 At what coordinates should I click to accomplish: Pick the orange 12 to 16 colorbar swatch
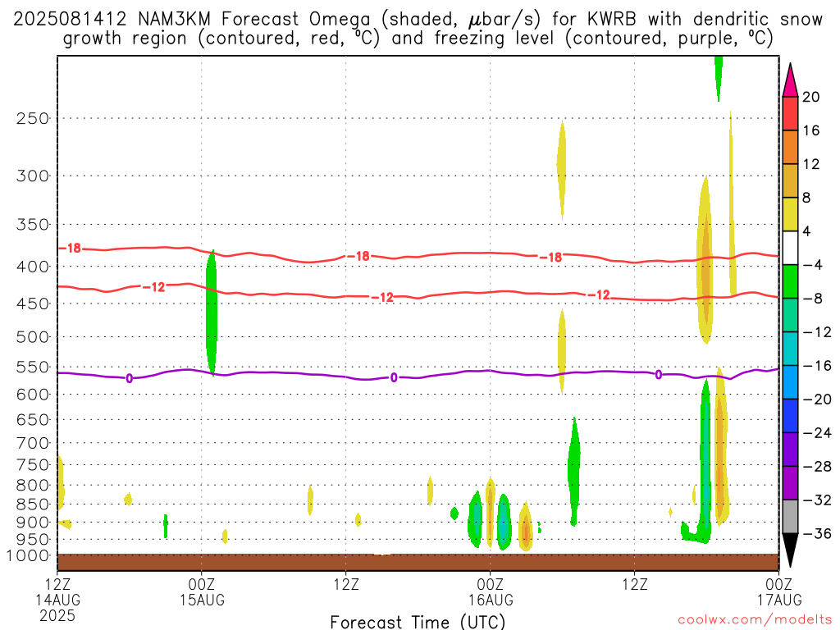(x=790, y=148)
